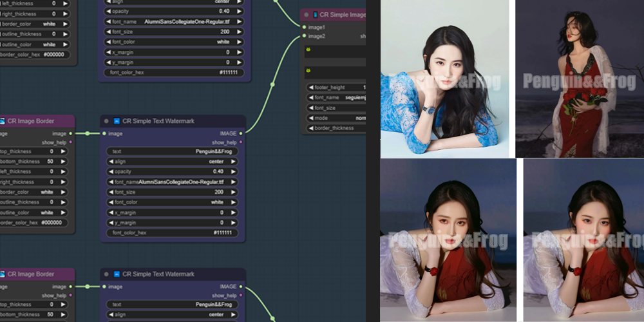Screen dimensions: 644x322
Task: Click the CR Simple Image node title
Action: pos(343,15)
